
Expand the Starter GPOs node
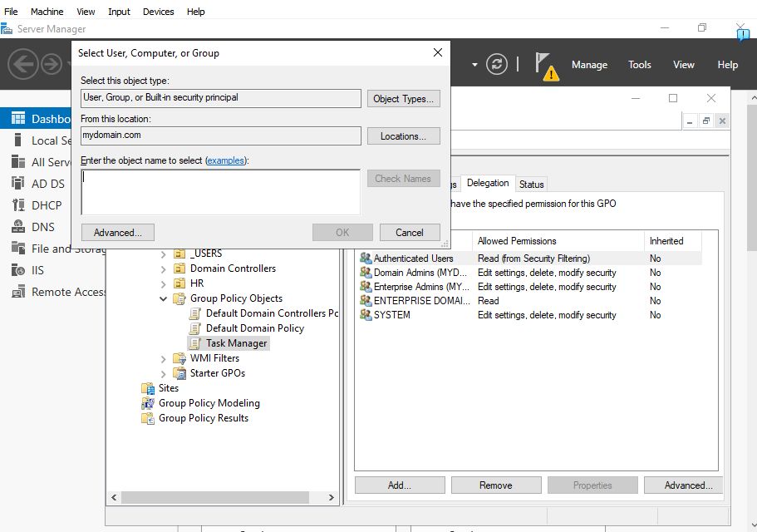coord(163,374)
